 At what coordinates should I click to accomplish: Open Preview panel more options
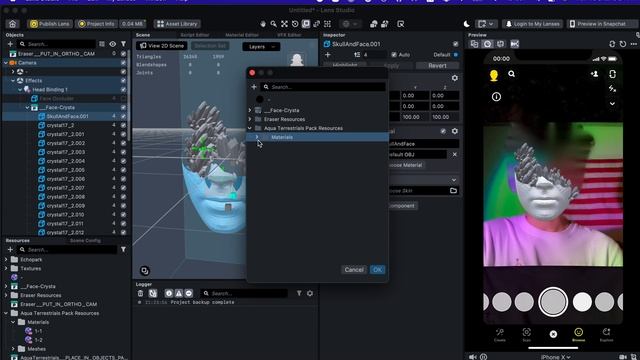633,44
